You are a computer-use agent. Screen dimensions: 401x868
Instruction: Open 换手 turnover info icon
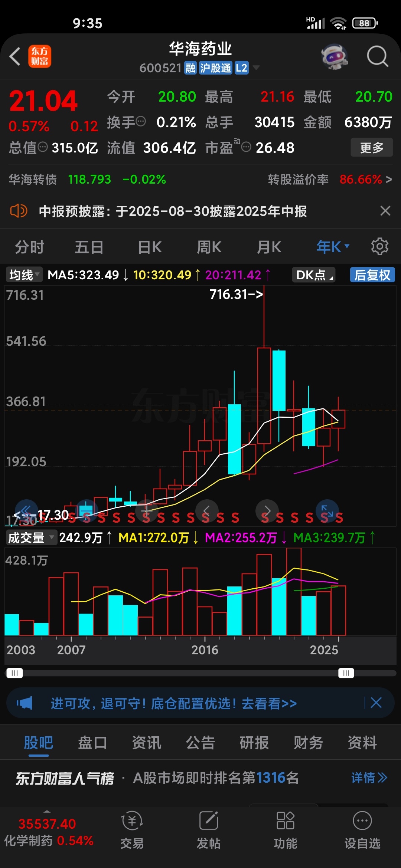[x=141, y=121]
